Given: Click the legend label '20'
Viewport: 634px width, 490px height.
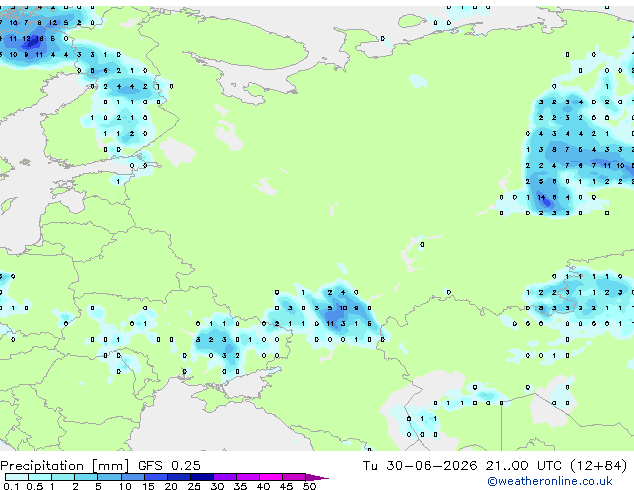Looking at the screenshot, I should (171, 486).
